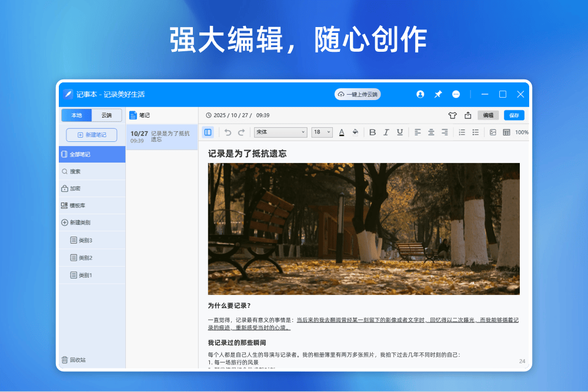588x392 pixels.
Task: Insert an image into the note
Action: [493, 132]
